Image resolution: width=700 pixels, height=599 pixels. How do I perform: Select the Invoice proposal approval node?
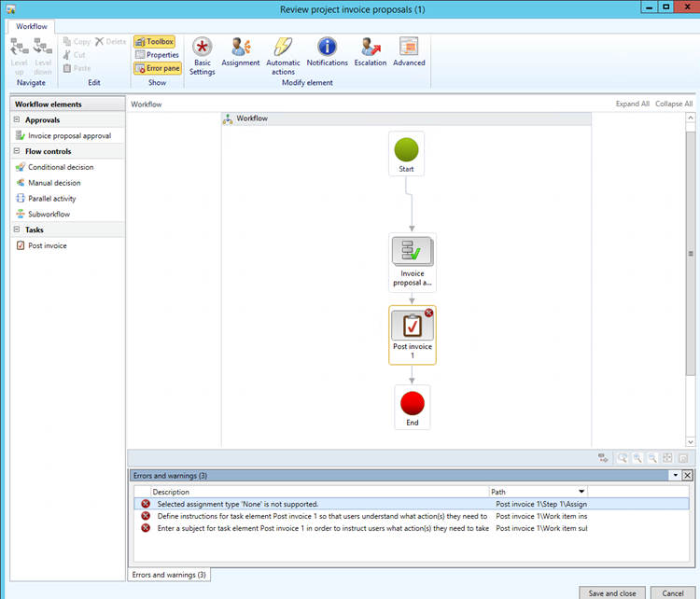click(x=412, y=261)
